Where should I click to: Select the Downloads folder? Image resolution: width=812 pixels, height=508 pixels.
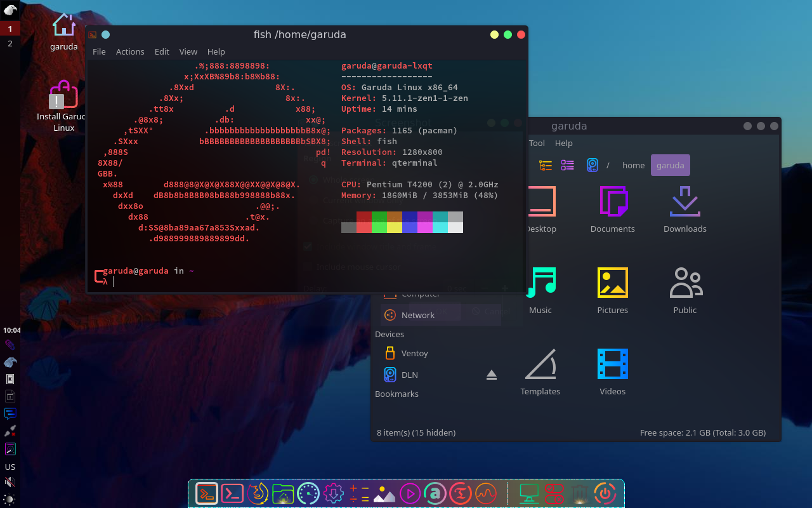[x=685, y=210]
